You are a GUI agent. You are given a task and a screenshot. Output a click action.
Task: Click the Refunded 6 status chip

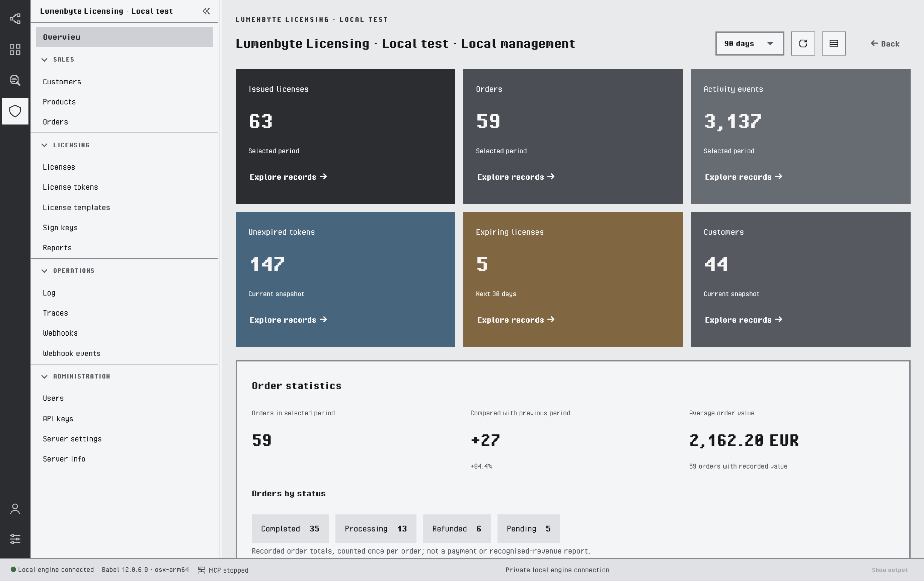457,528
